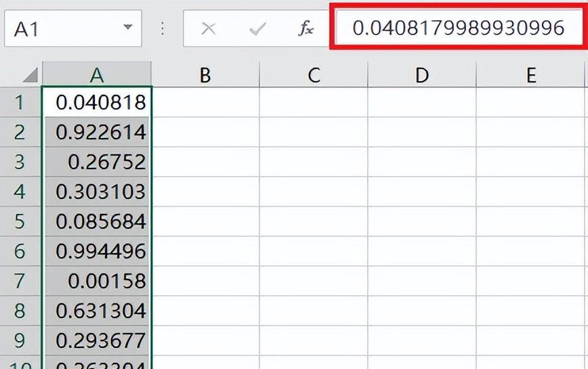The height and width of the screenshot is (369, 588).
Task: Select row 7 header
Action: click(20, 281)
